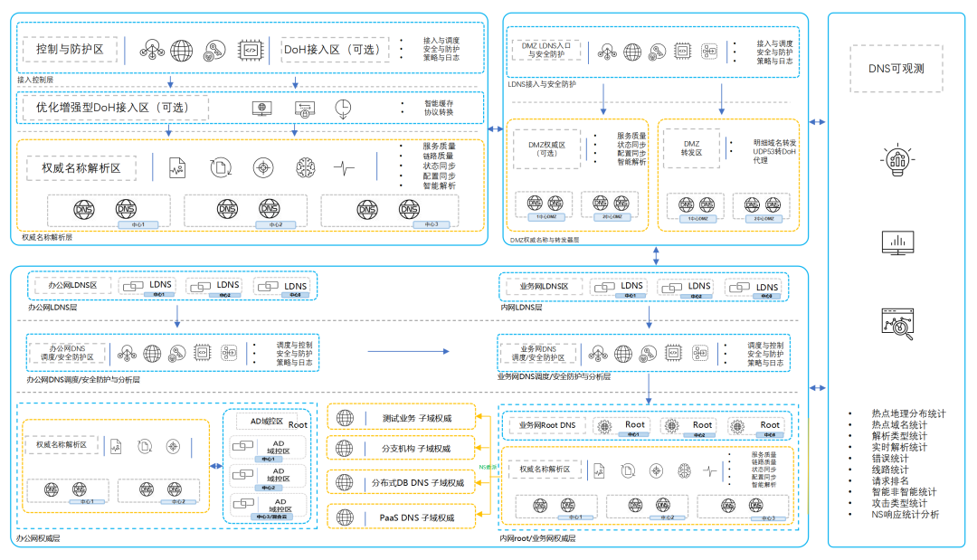
Task: Click the code chip icon next to DoH接入区
Action: pyautogui.click(x=249, y=50)
